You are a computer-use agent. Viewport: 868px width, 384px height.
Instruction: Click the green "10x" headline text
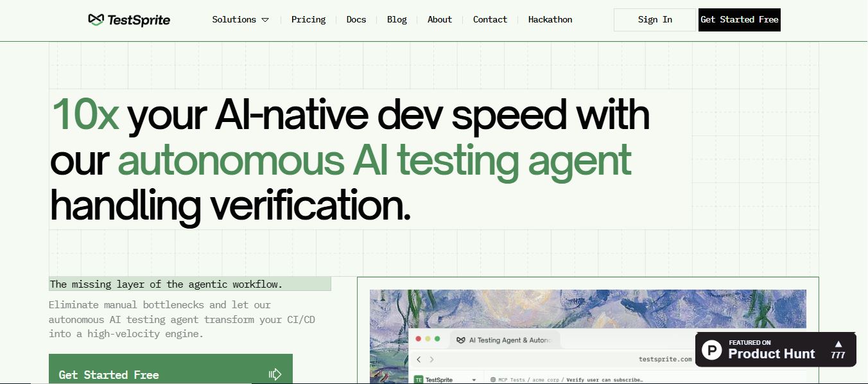click(x=85, y=116)
